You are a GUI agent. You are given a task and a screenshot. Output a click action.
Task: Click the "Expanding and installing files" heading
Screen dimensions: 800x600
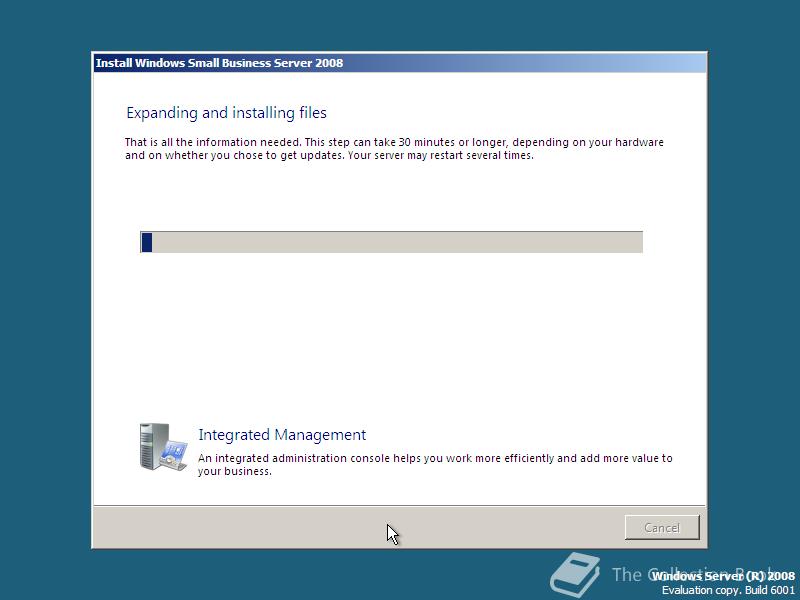pyautogui.click(x=227, y=113)
